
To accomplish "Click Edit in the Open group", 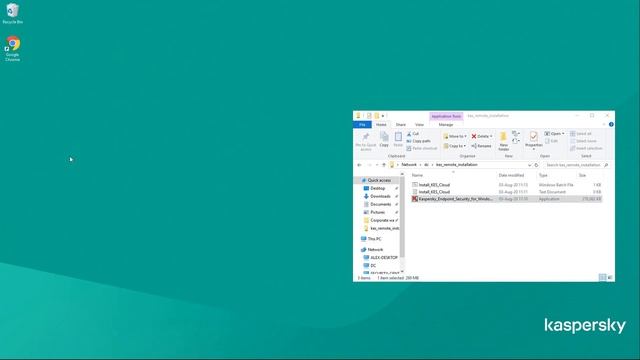I will click(551, 141).
